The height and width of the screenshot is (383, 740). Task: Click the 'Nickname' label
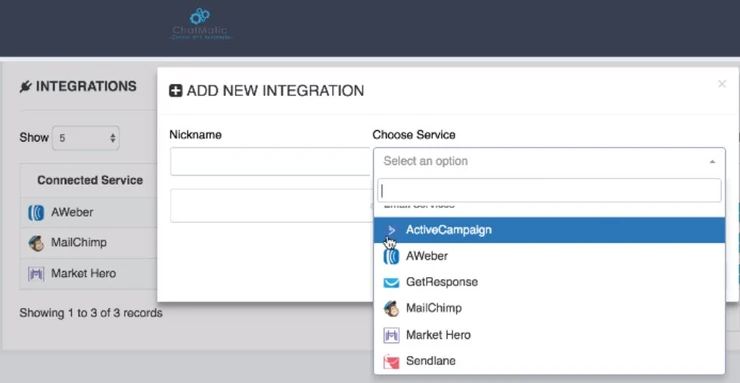[x=195, y=135]
